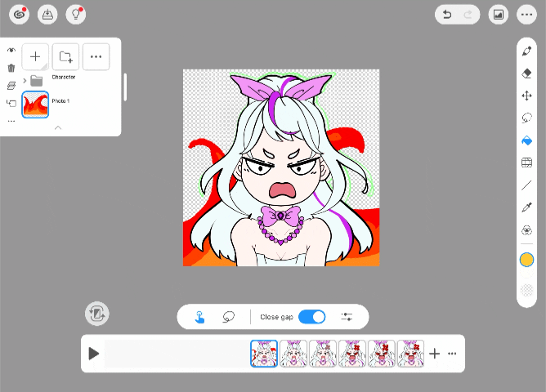This screenshot has width=546, height=392.
Task: Open layer panel three-dot menu
Action: (x=96, y=56)
